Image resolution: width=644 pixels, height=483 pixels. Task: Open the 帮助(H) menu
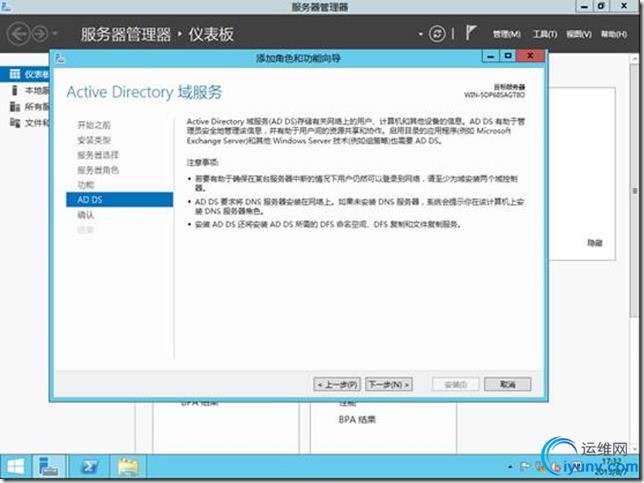[x=614, y=34]
